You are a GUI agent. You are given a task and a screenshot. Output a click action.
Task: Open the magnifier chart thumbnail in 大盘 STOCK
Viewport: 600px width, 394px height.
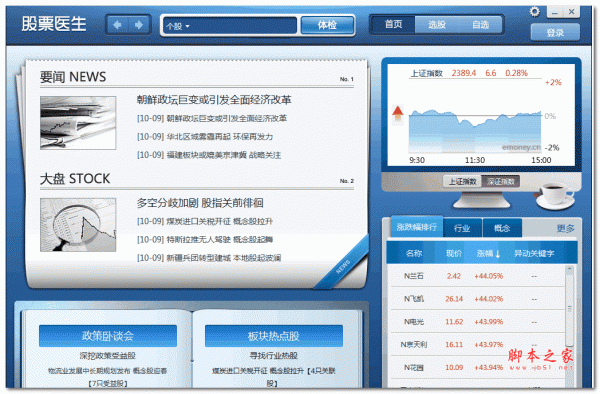point(78,225)
